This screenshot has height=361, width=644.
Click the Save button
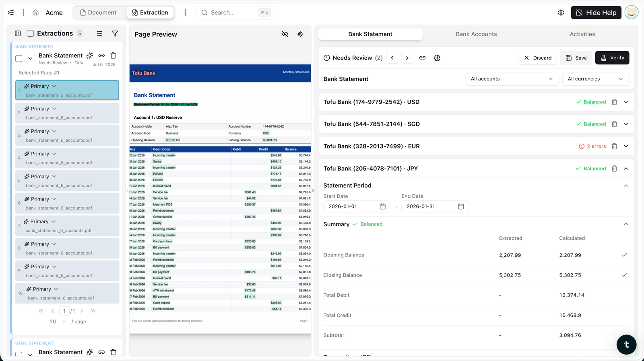(x=576, y=58)
